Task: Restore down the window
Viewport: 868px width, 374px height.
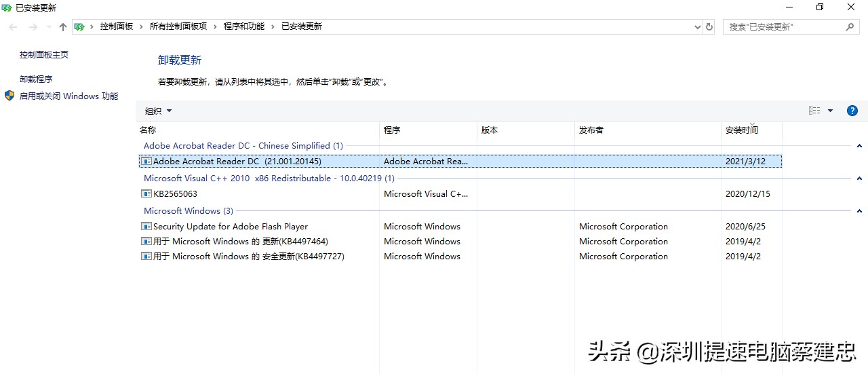Action: 819,7
